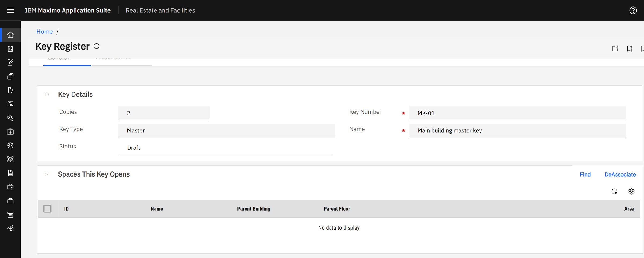The height and width of the screenshot is (258, 644).
Task: Open the globe sidebar icon
Action: (10, 145)
